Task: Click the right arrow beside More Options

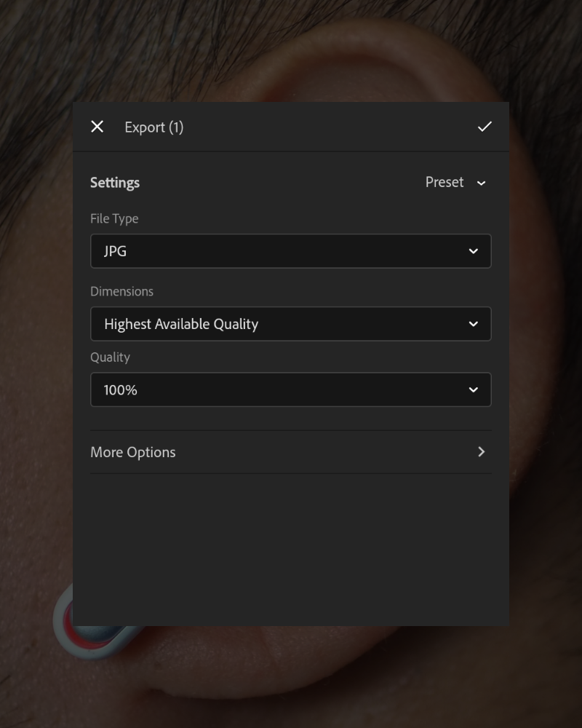Action: (x=482, y=452)
